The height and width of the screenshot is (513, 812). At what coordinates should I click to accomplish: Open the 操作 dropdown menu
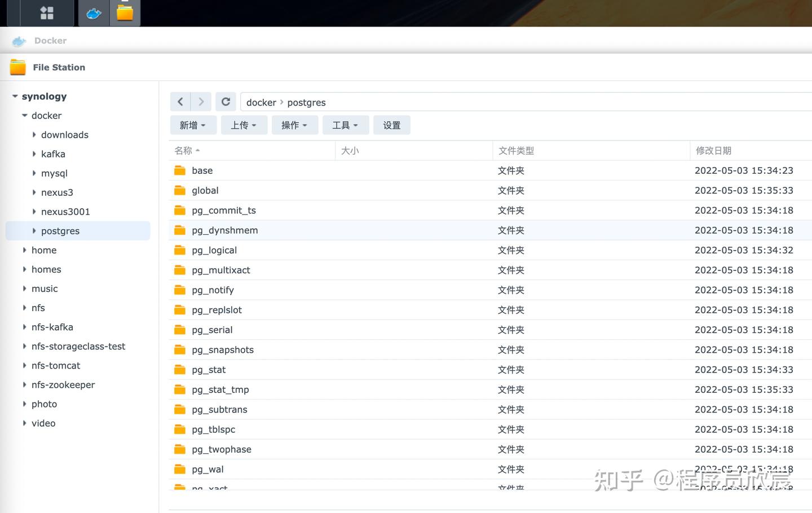[294, 125]
